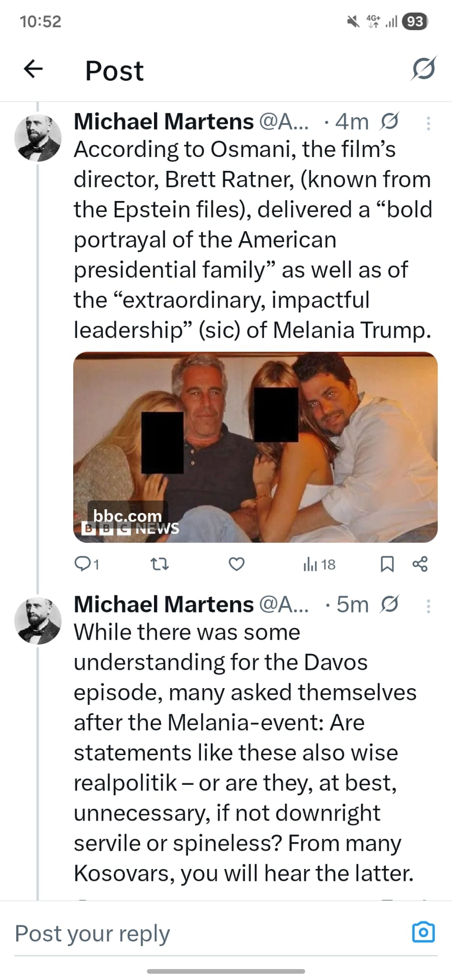Viewport: 452px width, 980px height.
Task: Open Michael Martens avatar on first post
Action: click(38, 138)
